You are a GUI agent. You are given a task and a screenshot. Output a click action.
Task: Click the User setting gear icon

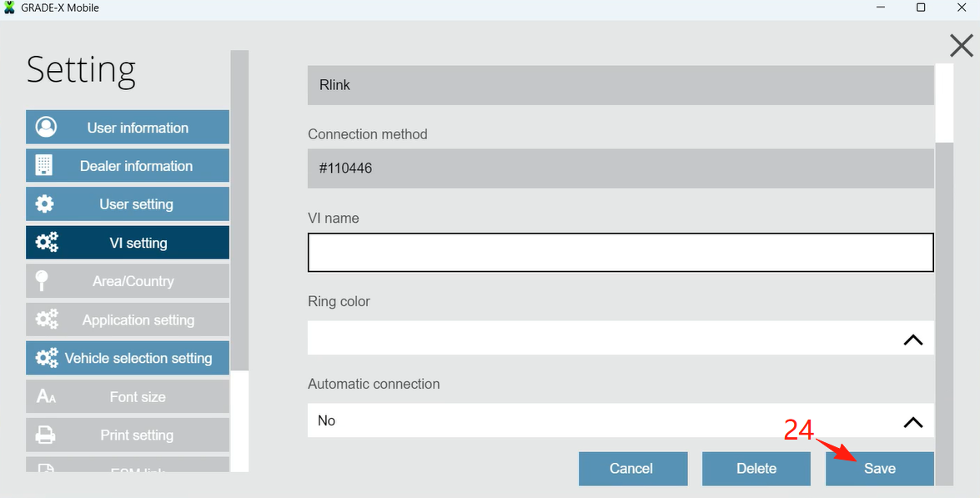[45, 204]
